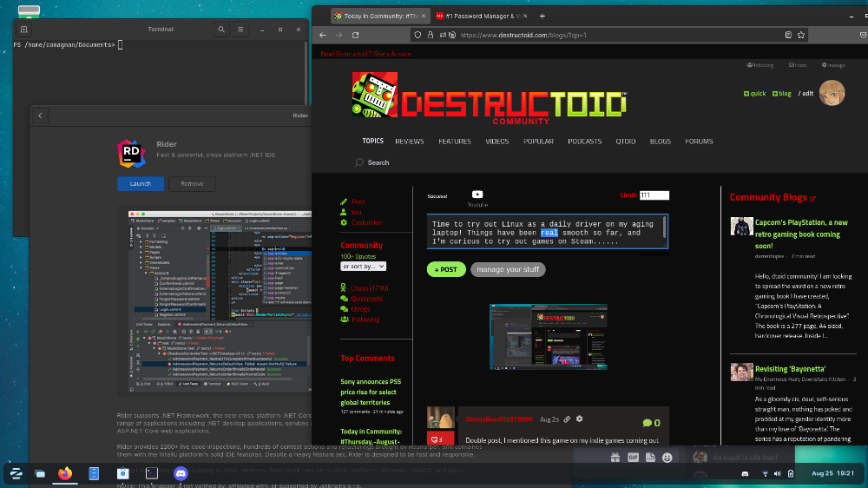Launch Rider with the blue button

tap(141, 183)
